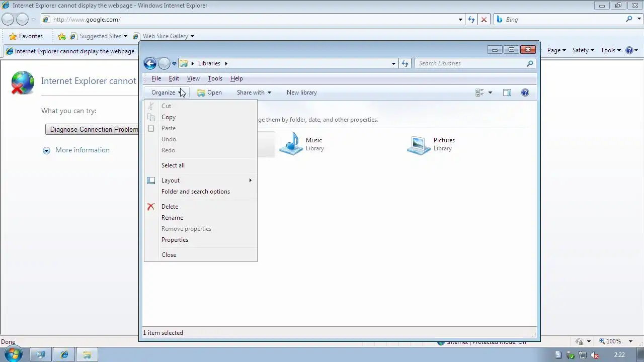The image size is (644, 362).
Task: Open Explorer's View menu
Action: 193,78
